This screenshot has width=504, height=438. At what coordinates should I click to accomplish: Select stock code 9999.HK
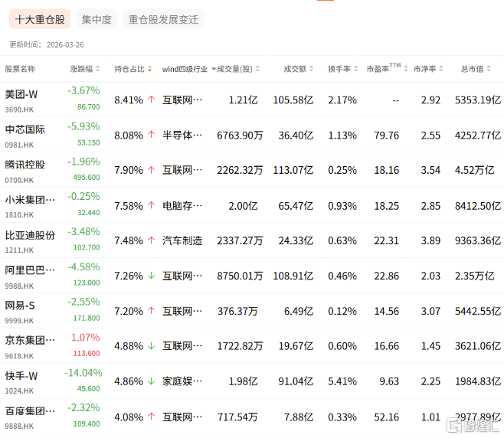pos(19,321)
